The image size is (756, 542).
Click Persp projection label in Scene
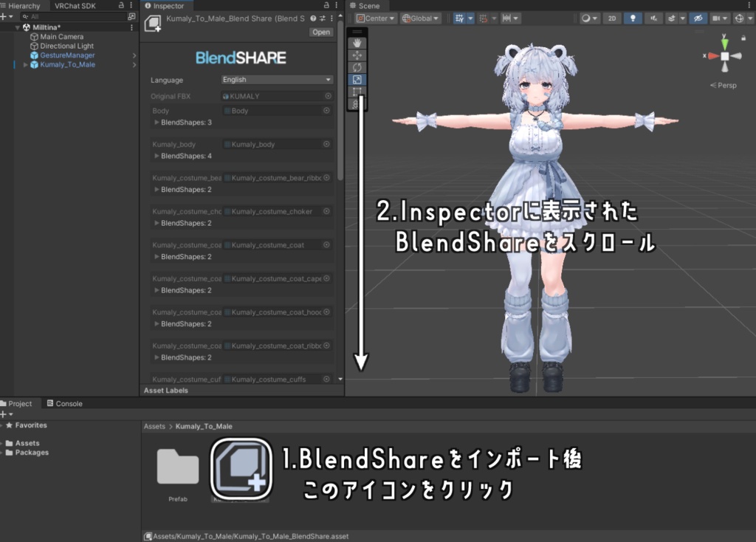point(723,86)
